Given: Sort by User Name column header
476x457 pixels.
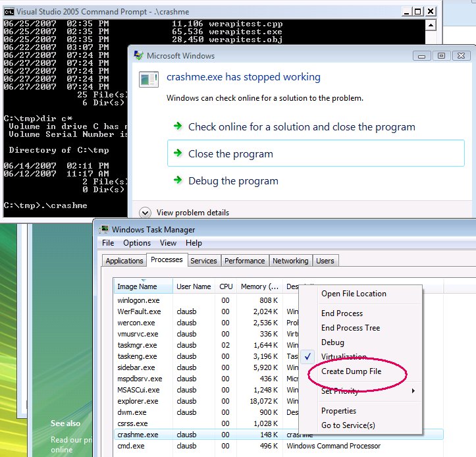Looking at the screenshot, I should (194, 286).
